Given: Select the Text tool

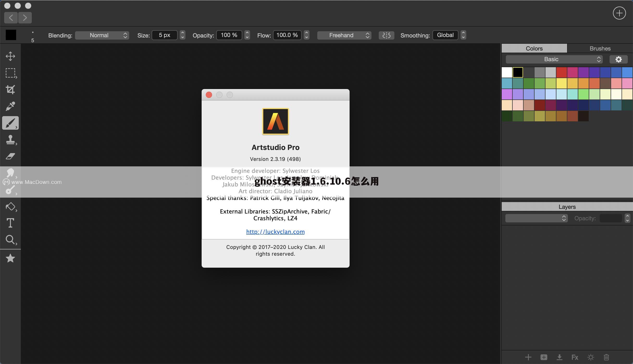Looking at the screenshot, I should [10, 223].
